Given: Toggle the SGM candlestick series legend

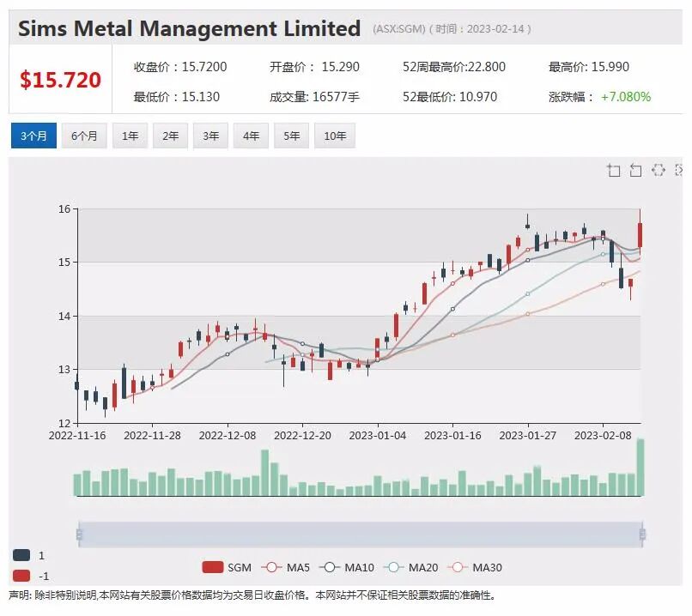Looking at the screenshot, I should [227, 567].
